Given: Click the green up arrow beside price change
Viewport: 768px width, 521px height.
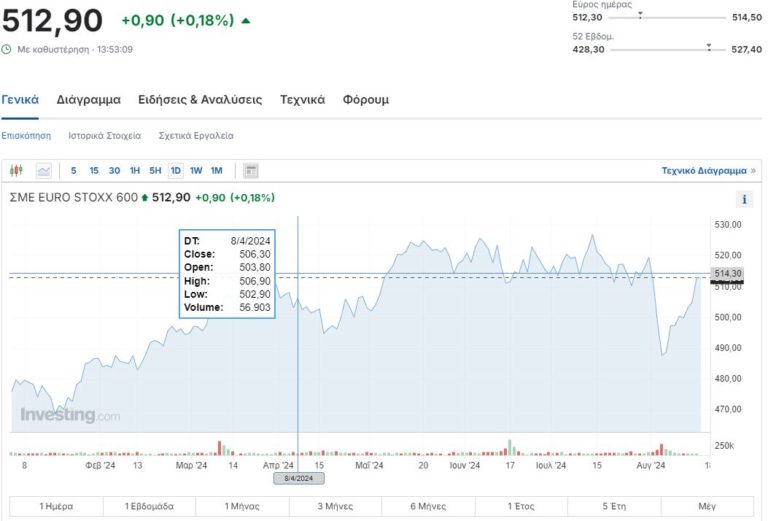Looking at the screenshot, I should (x=246, y=20).
